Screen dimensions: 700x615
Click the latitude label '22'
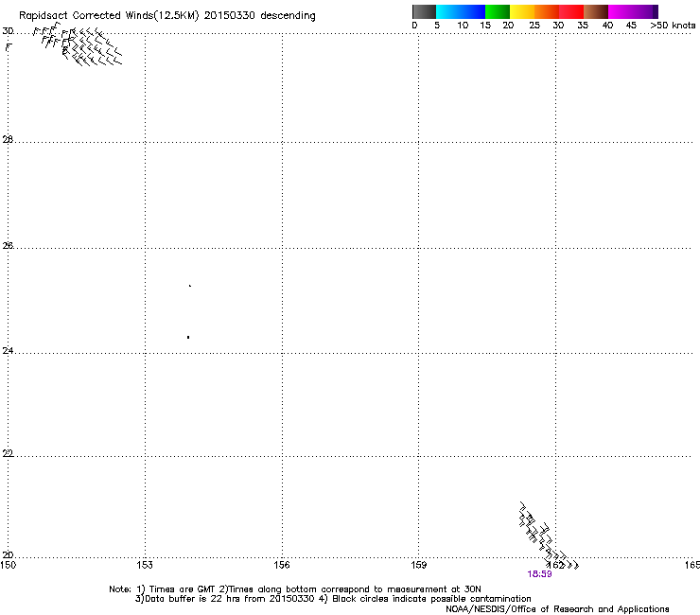pyautogui.click(x=8, y=453)
